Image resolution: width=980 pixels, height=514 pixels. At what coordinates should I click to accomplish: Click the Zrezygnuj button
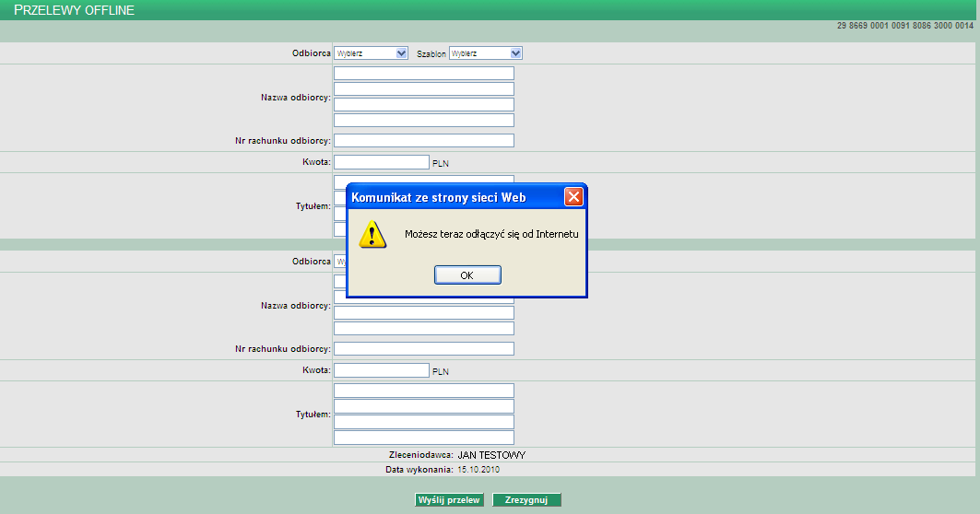click(526, 499)
